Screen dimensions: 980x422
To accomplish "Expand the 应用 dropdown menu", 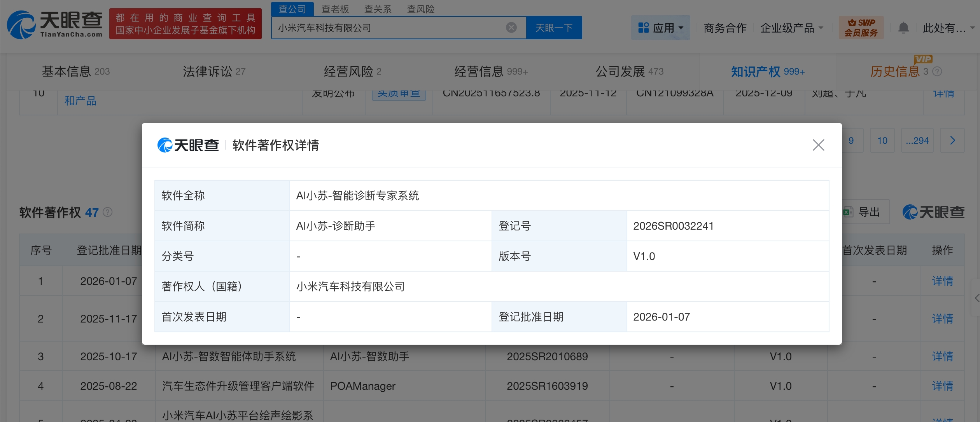I will coord(660,28).
